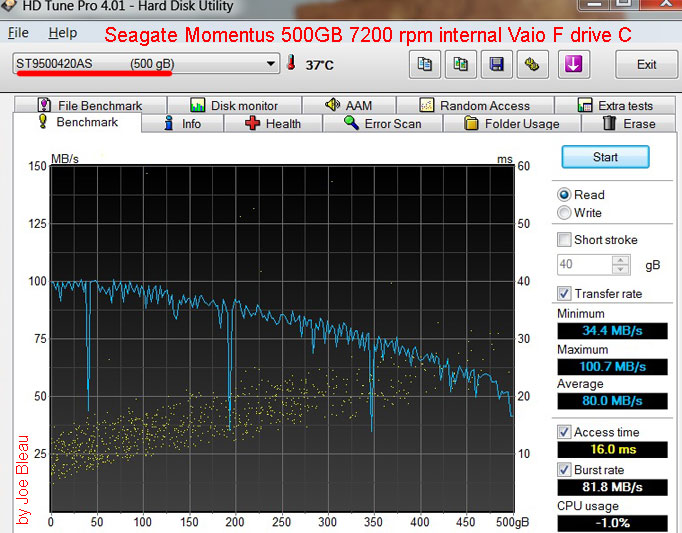
Task: Select the Benchmark tab
Action: pos(77,122)
